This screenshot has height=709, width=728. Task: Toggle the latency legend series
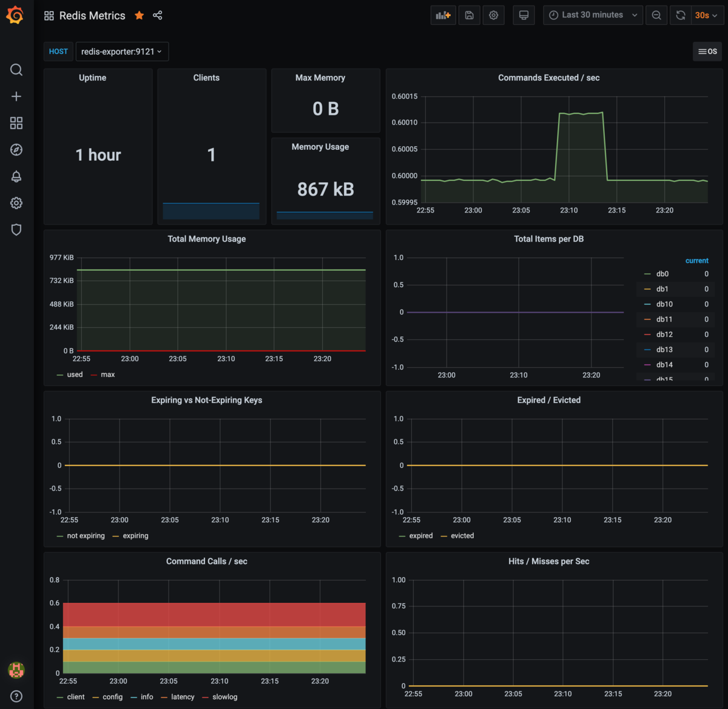pyautogui.click(x=183, y=697)
